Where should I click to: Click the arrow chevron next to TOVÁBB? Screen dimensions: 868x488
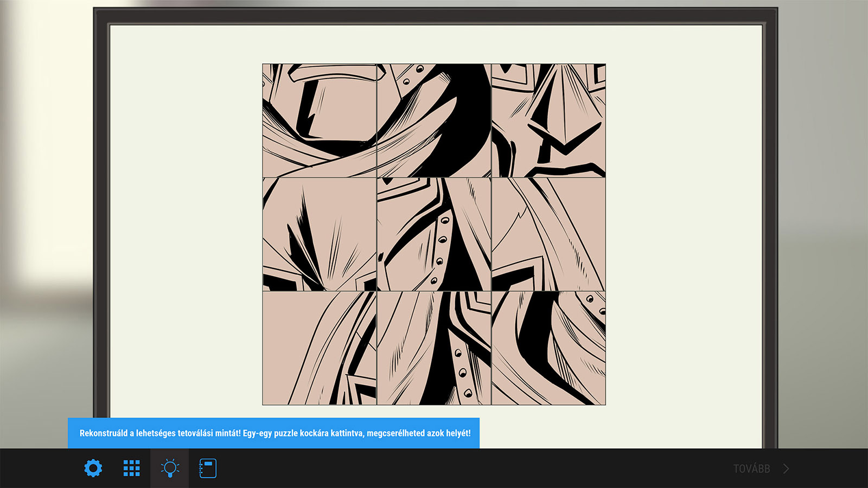point(786,468)
